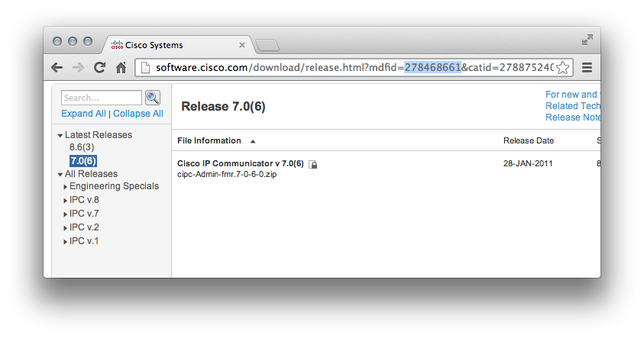This screenshot has height=338, width=644.
Task: Click the magnifier search icon in sidebar
Action: [153, 98]
